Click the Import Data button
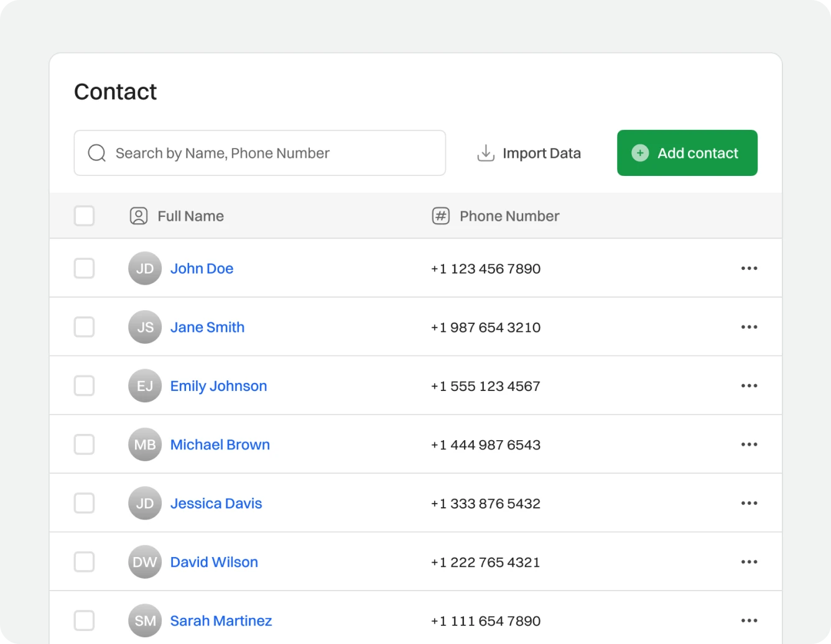Screen dimensions: 831x644 (529, 153)
